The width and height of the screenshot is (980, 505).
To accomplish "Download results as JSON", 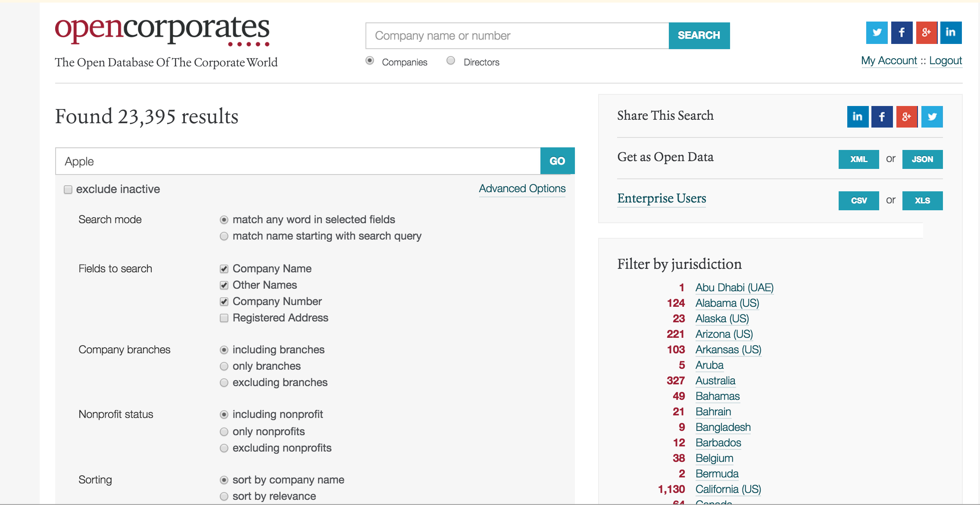I will pyautogui.click(x=922, y=159).
